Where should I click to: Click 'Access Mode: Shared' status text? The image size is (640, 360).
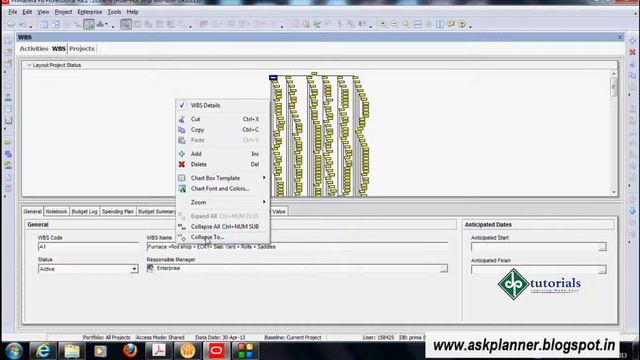[x=160, y=338]
